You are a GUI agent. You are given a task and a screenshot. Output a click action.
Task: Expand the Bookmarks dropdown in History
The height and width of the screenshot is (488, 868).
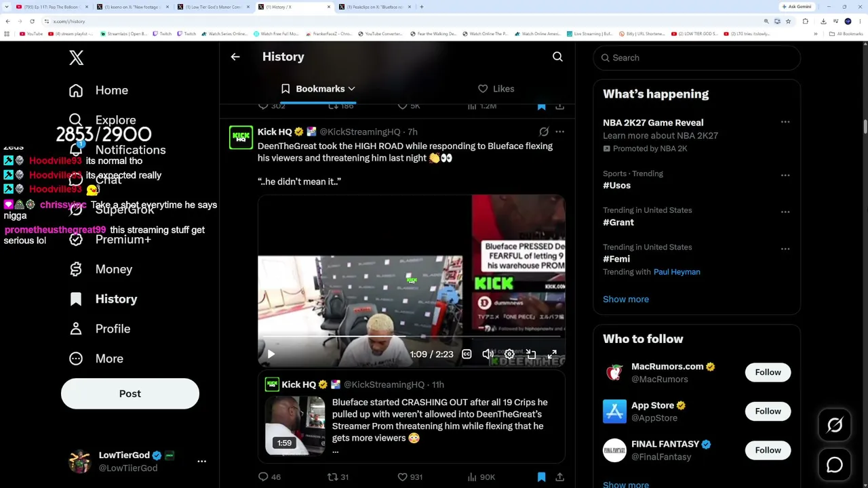[351, 89]
